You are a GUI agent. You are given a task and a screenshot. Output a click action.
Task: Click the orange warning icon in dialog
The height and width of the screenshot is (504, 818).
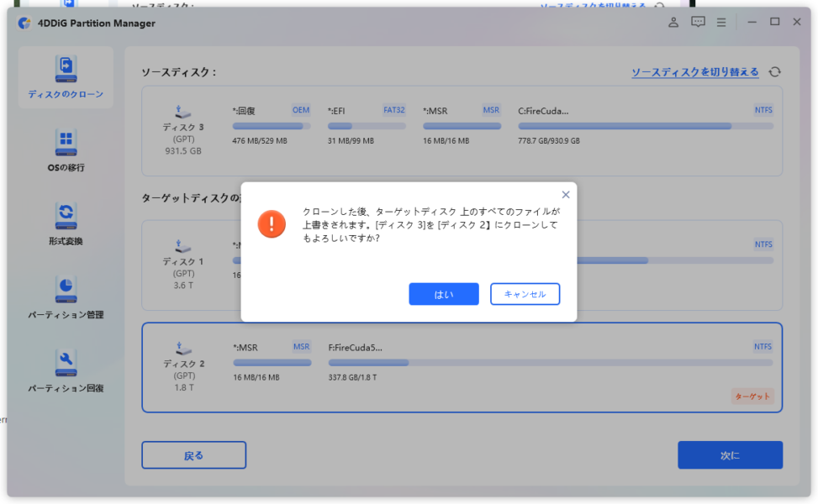coord(272,224)
